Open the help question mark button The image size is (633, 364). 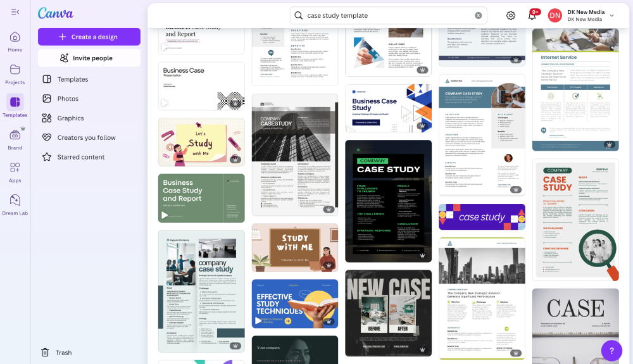[611, 351]
